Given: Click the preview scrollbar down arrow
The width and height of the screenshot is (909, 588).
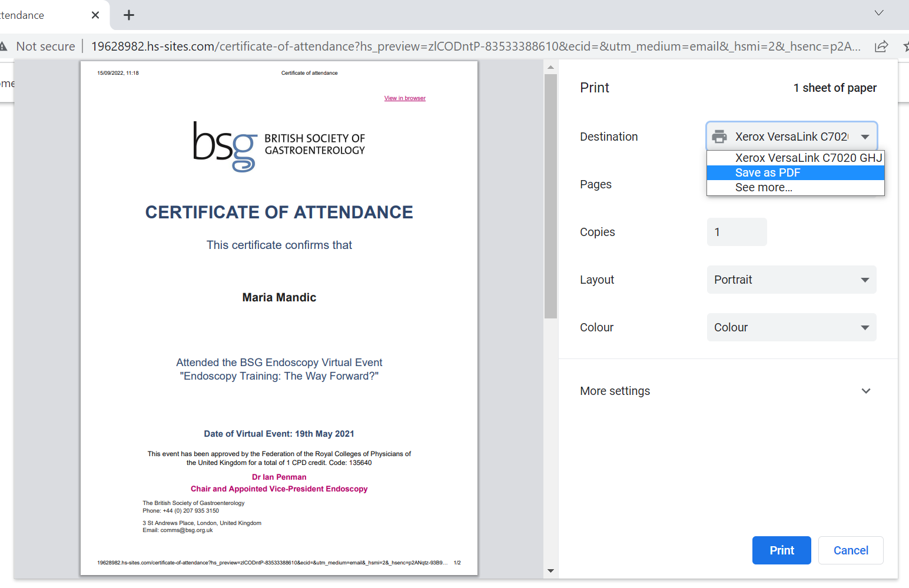Looking at the screenshot, I should point(550,571).
